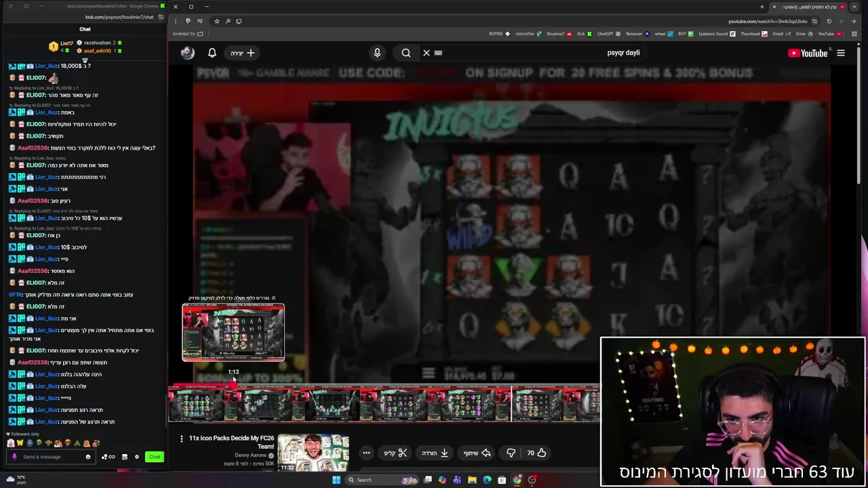Open the wheel bookmark
Image resolution: width=868 pixels, height=488 pixels.
[663, 34]
